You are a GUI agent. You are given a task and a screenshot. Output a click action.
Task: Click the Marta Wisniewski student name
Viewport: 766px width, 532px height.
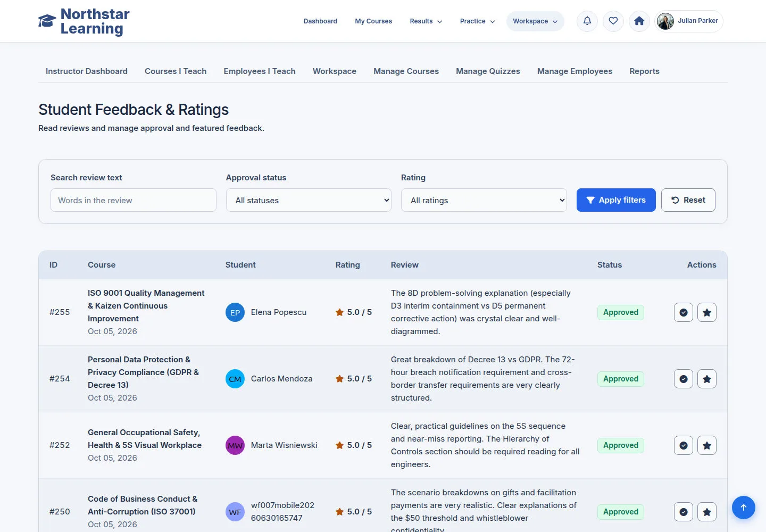point(284,445)
